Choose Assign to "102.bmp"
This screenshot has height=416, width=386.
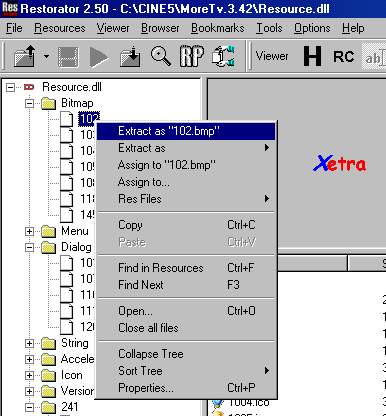coord(186,165)
